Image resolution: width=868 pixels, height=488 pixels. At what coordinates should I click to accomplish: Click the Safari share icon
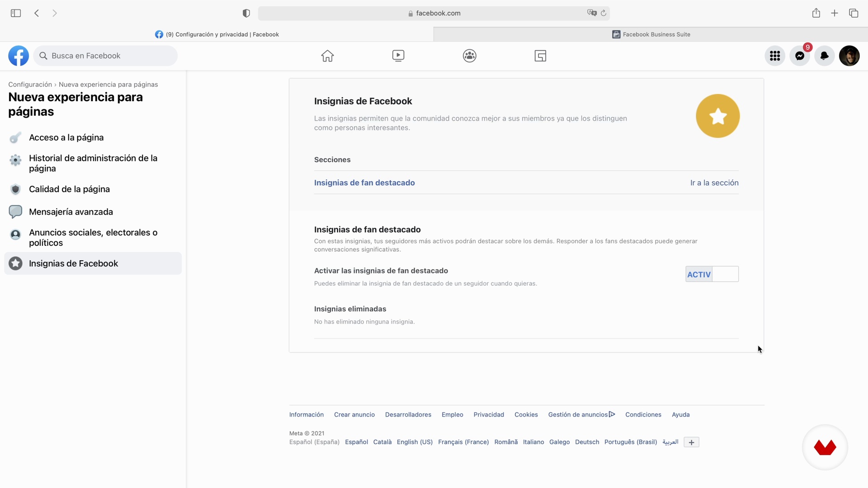click(x=816, y=13)
